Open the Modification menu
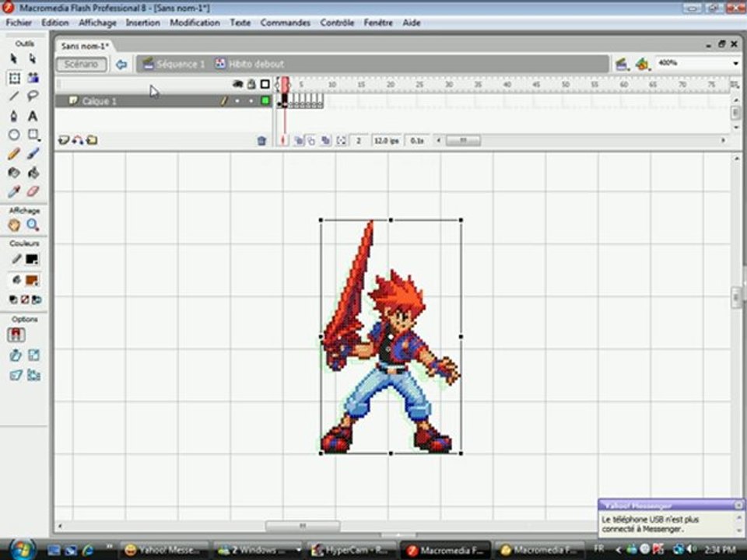Viewport: 747px width, 560px height. (x=195, y=23)
